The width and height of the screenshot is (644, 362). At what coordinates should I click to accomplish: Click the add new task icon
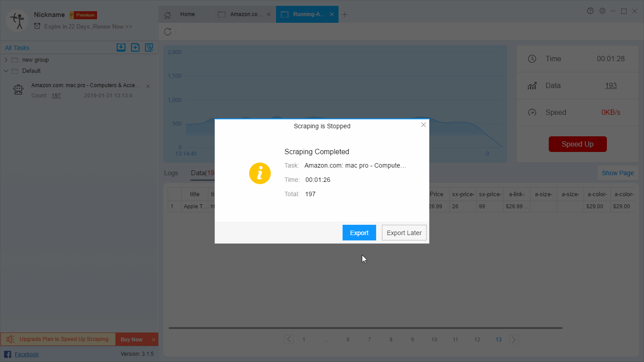click(135, 47)
